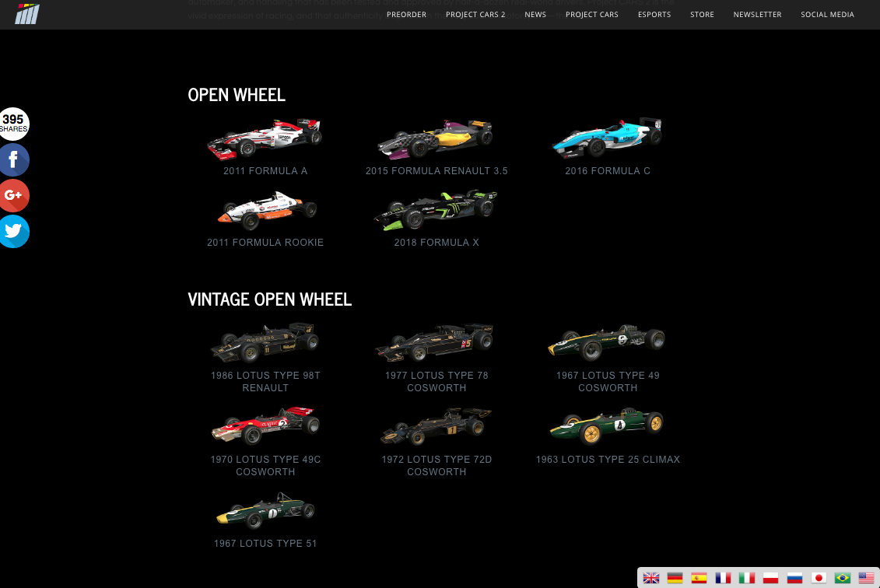880x588 pixels.
Task: Open the '2011 FORMULA ROOKIE' caption link
Action: [265, 243]
